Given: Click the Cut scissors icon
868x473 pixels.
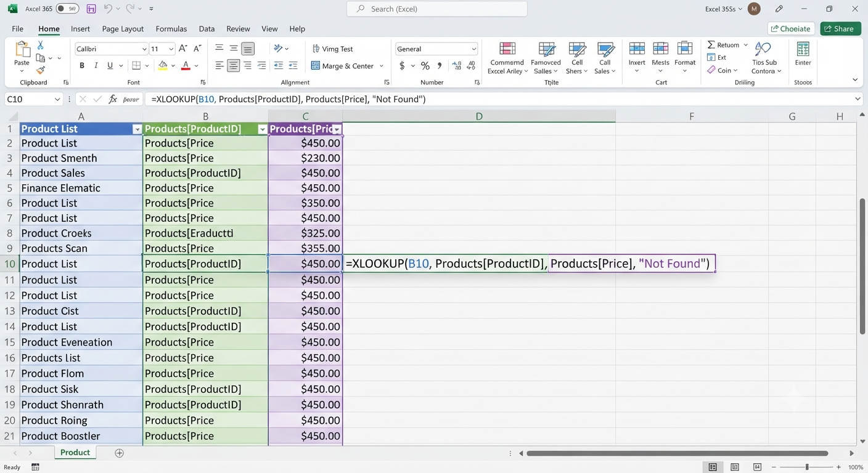Looking at the screenshot, I should pyautogui.click(x=41, y=46).
